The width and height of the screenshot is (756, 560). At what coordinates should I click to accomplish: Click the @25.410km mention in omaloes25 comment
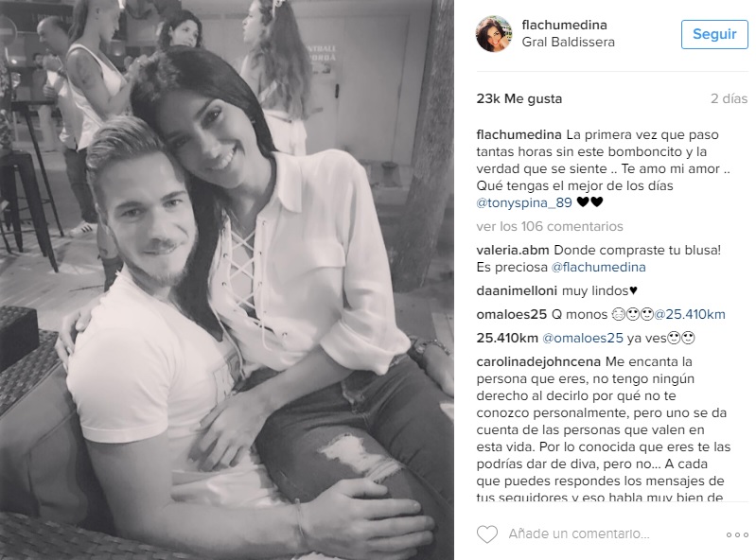pyautogui.click(x=690, y=314)
